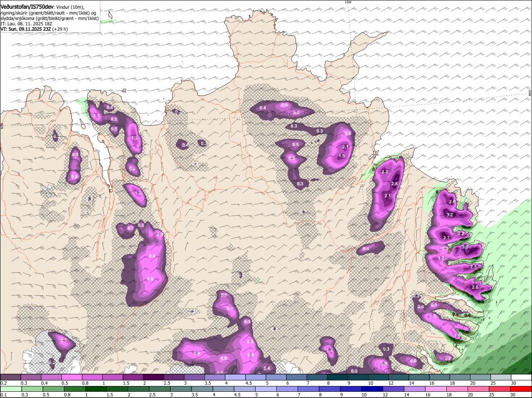Viewport: 532px width, 398px height.
Task: Click the 2.8 precipitation value on the map
Action: [394, 184]
